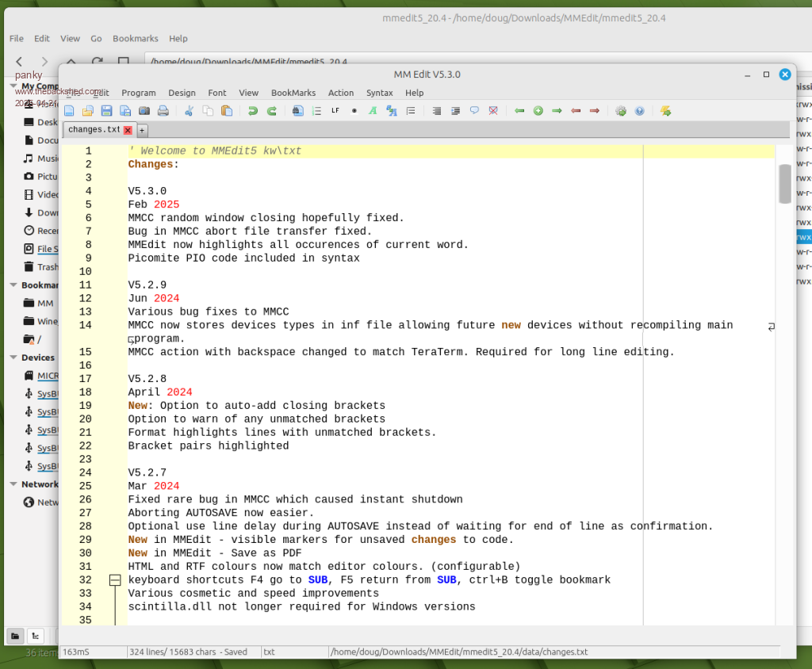812x669 pixels.
Task: Click the yellow lightning bolt icon
Action: click(666, 111)
